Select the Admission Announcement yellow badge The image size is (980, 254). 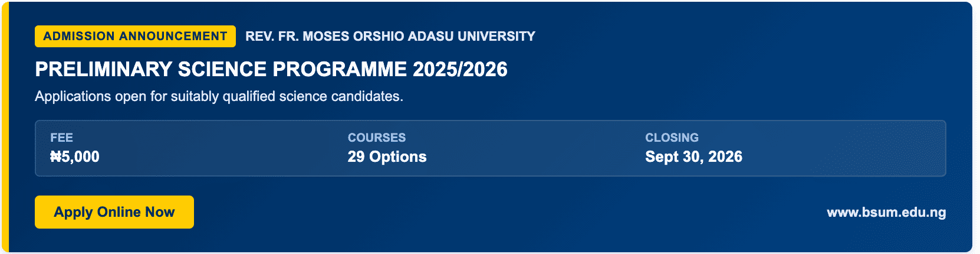point(135,36)
